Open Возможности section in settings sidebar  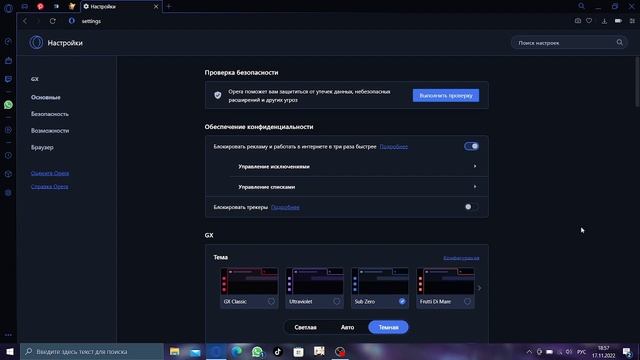(50, 131)
